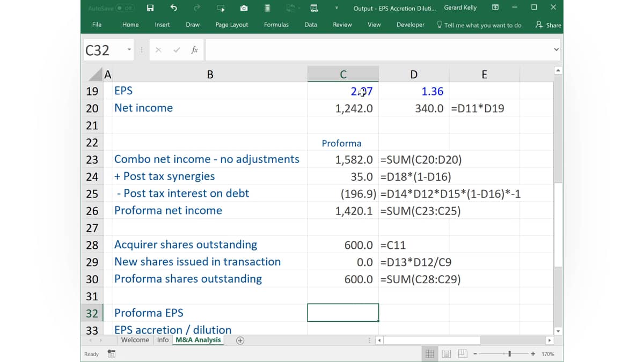Click the horizontal scrollbar right arrow
Screen dimensions: 644x362
coord(549,341)
